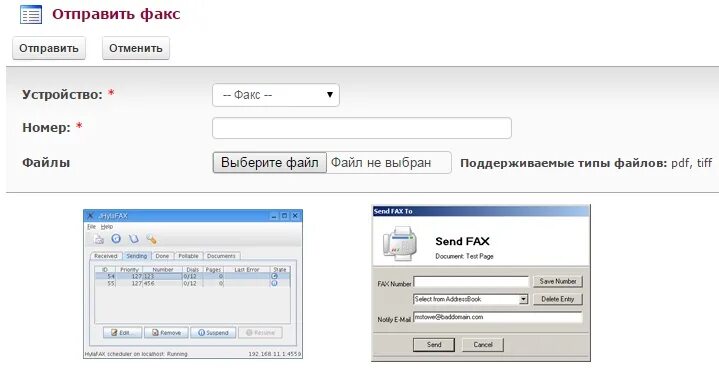Viewport: 719px width, 377px height.
Task: Click the state icon of job 54
Action: click(x=274, y=277)
